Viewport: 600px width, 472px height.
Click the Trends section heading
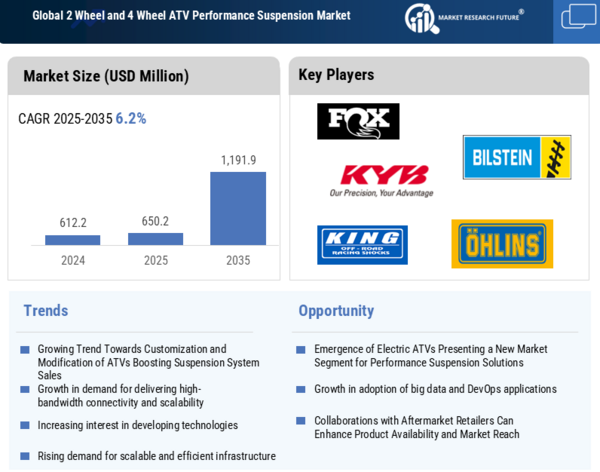(x=46, y=311)
